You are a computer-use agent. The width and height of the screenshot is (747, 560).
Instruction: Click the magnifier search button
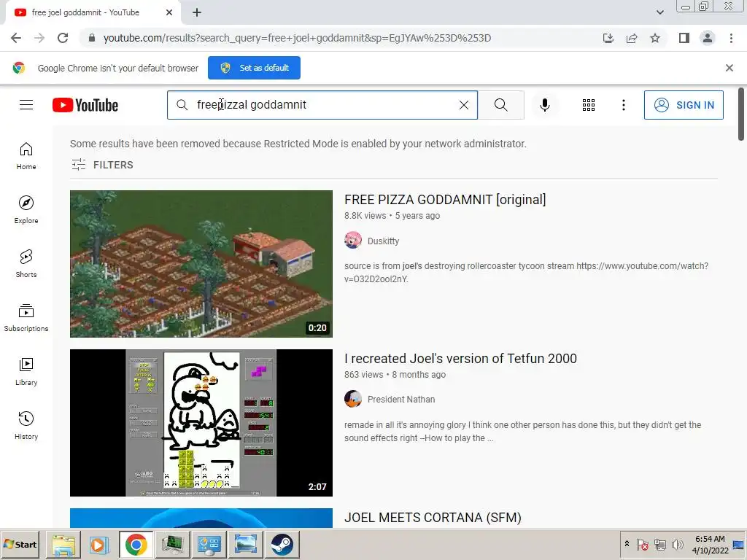coord(500,105)
